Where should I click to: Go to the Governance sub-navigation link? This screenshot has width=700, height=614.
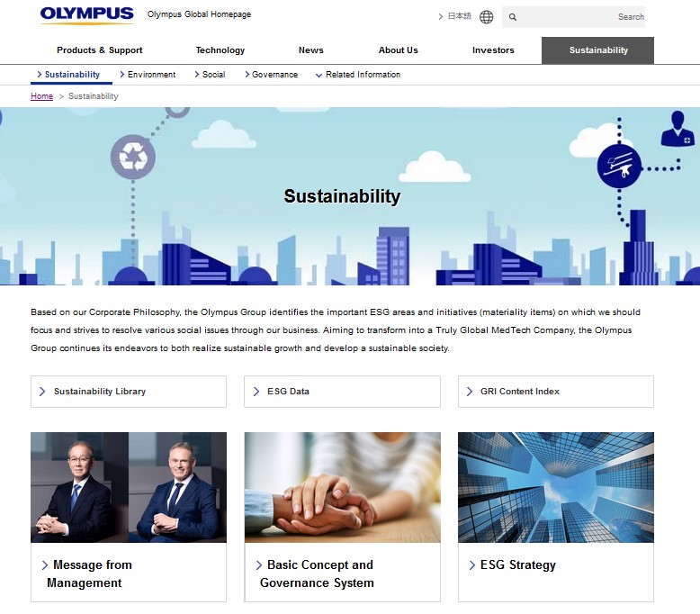point(272,75)
